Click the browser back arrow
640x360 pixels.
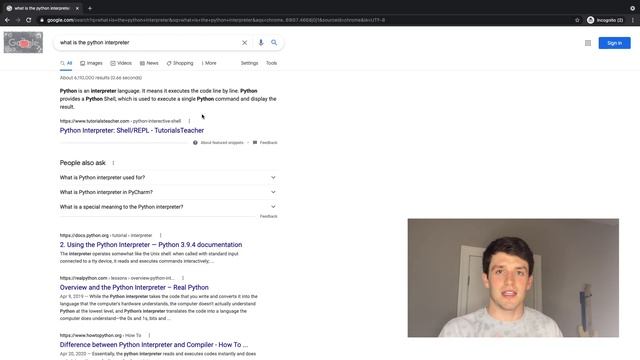7,20
